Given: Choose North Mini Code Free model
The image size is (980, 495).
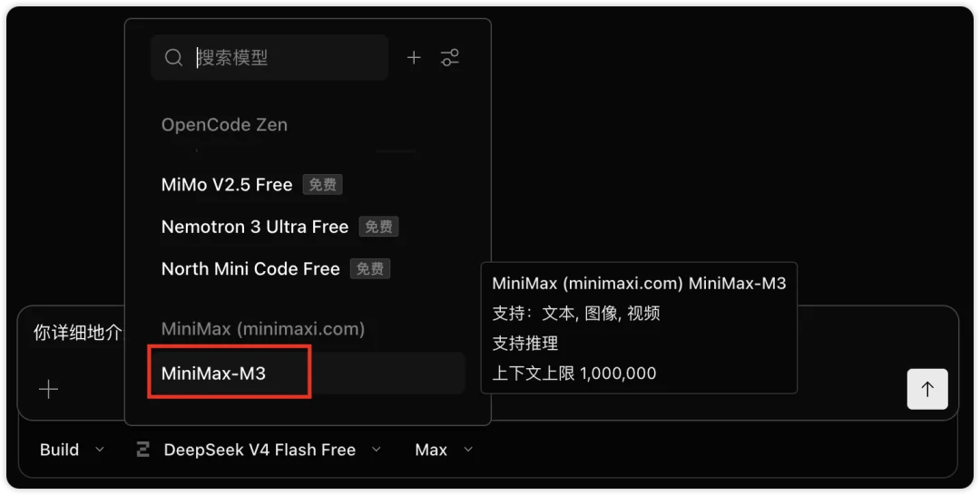Looking at the screenshot, I should pos(250,268).
